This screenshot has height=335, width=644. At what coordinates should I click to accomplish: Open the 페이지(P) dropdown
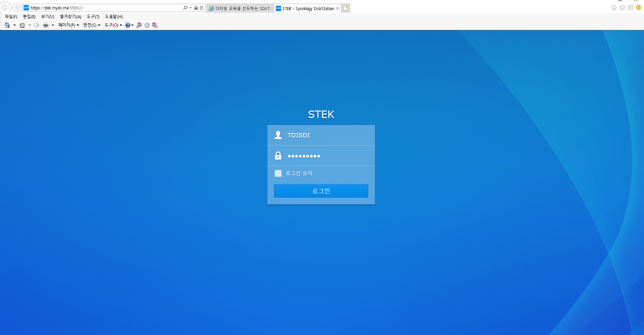(69, 25)
